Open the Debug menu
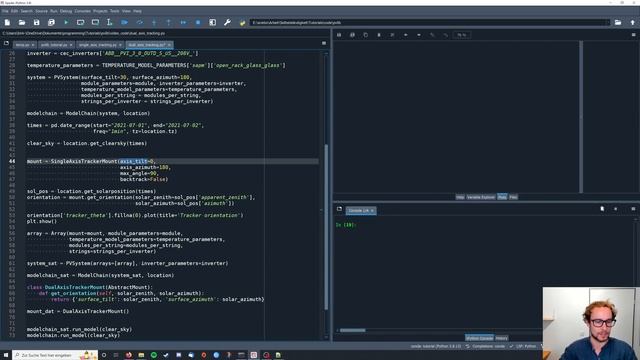This screenshot has height=360, width=640. [x=66, y=11]
